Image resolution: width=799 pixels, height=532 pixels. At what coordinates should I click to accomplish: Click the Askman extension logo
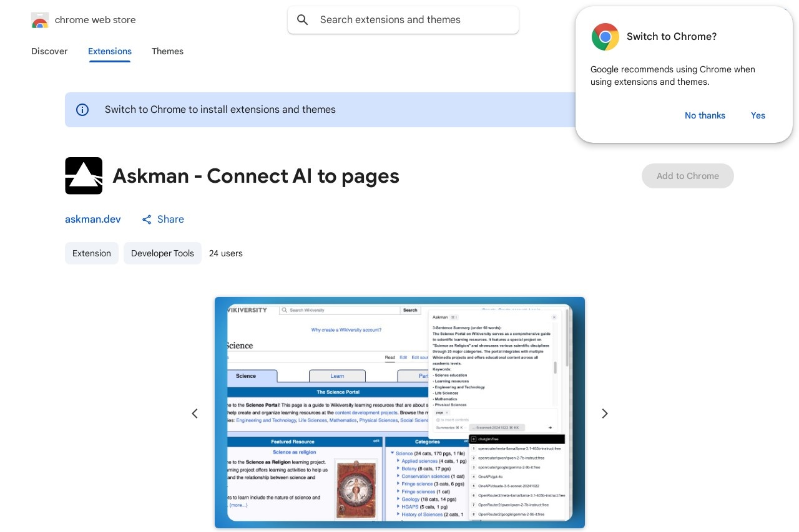(84, 176)
